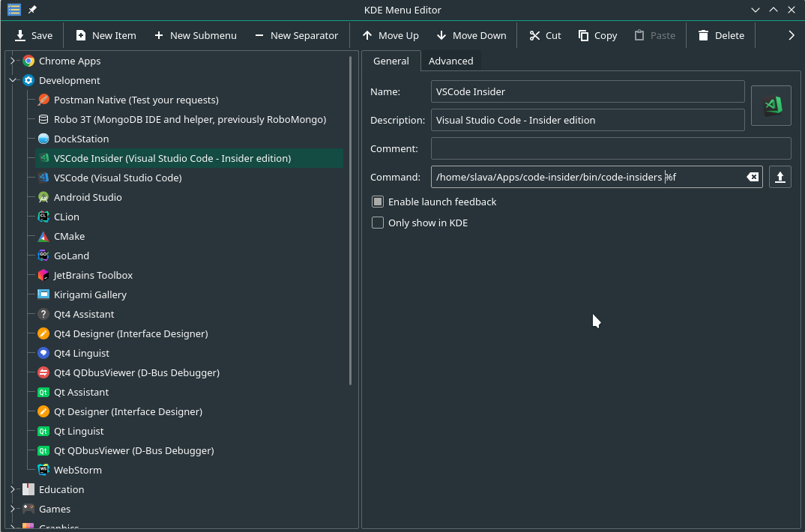
Task: Select the Android Studio menu entry
Action: (87, 197)
